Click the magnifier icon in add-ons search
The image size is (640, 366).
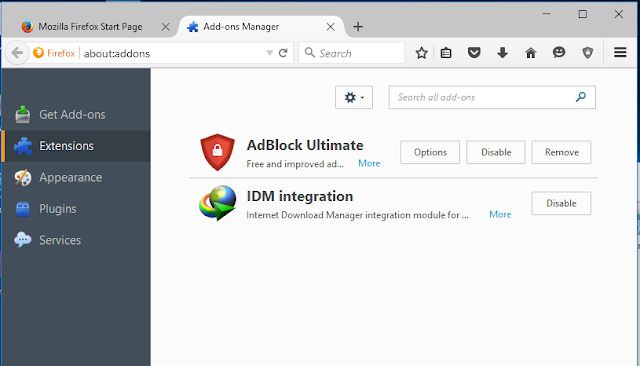(580, 97)
